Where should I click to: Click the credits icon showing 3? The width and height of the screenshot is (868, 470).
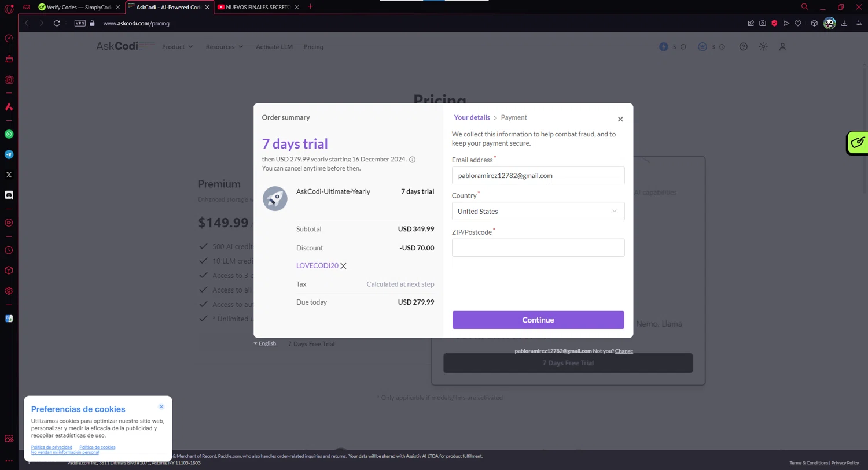[x=703, y=47]
